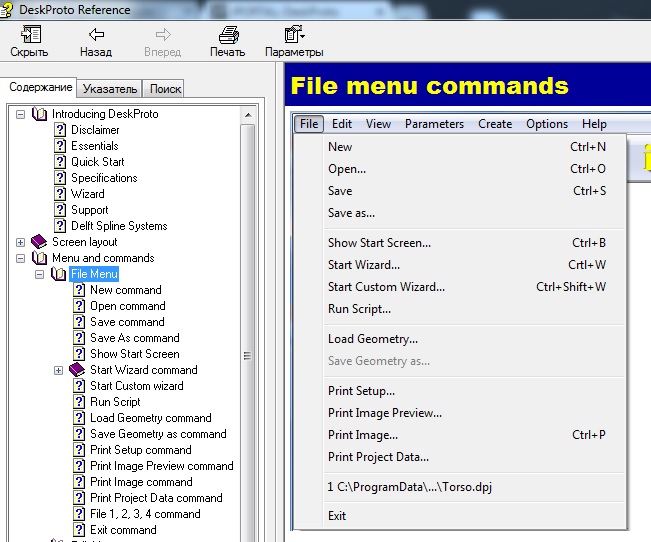Image resolution: width=651 pixels, height=542 pixels.
Task: Click File in the pictured menu bar
Action: pos(309,124)
